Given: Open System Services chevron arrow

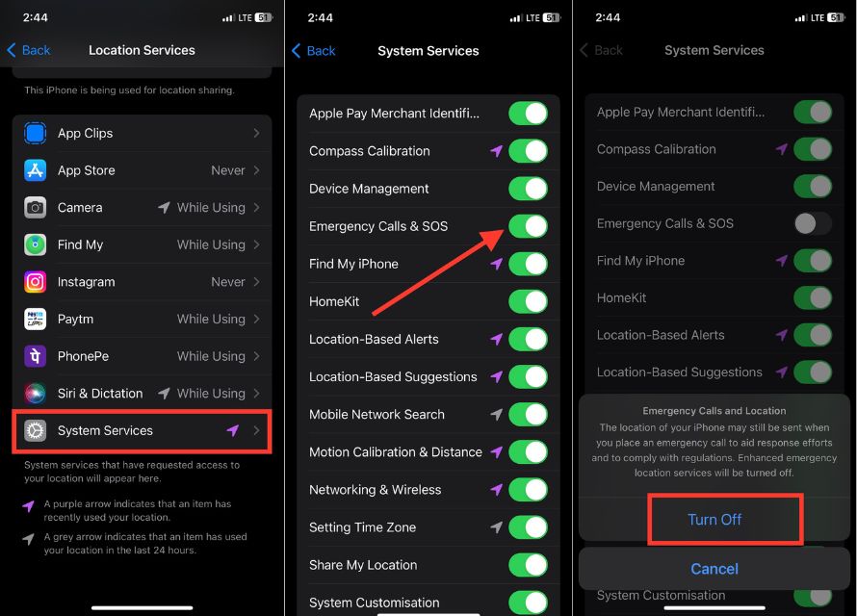Looking at the screenshot, I should point(256,430).
